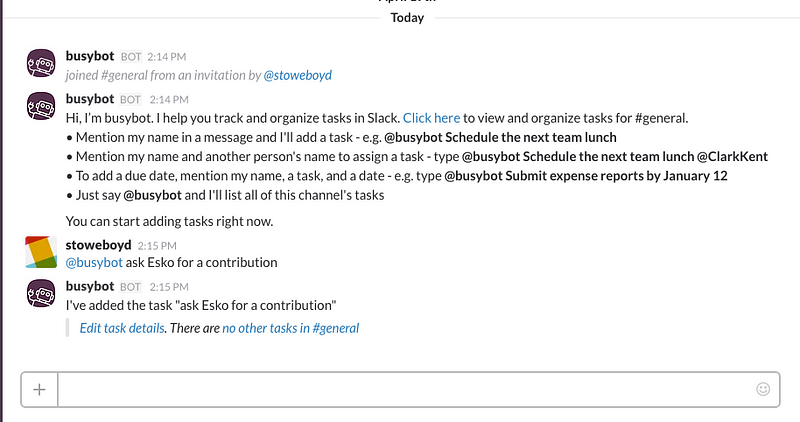Click the 2:15 PM timestamp on busybot's reply
Image resolution: width=800 pixels, height=422 pixels.
(x=169, y=287)
